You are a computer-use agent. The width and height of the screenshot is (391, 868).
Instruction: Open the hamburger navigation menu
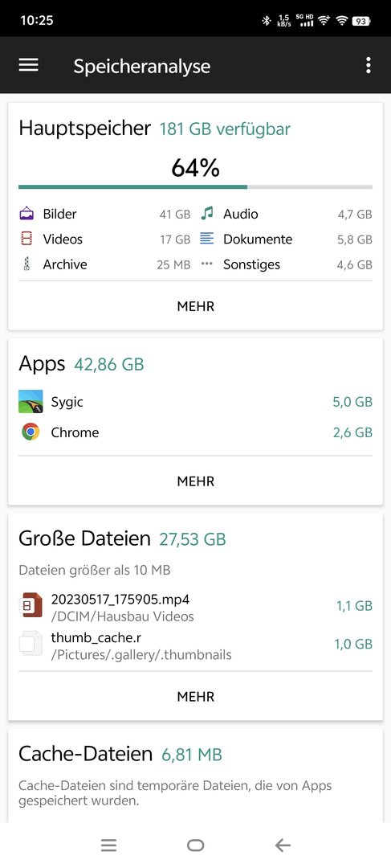(x=28, y=65)
